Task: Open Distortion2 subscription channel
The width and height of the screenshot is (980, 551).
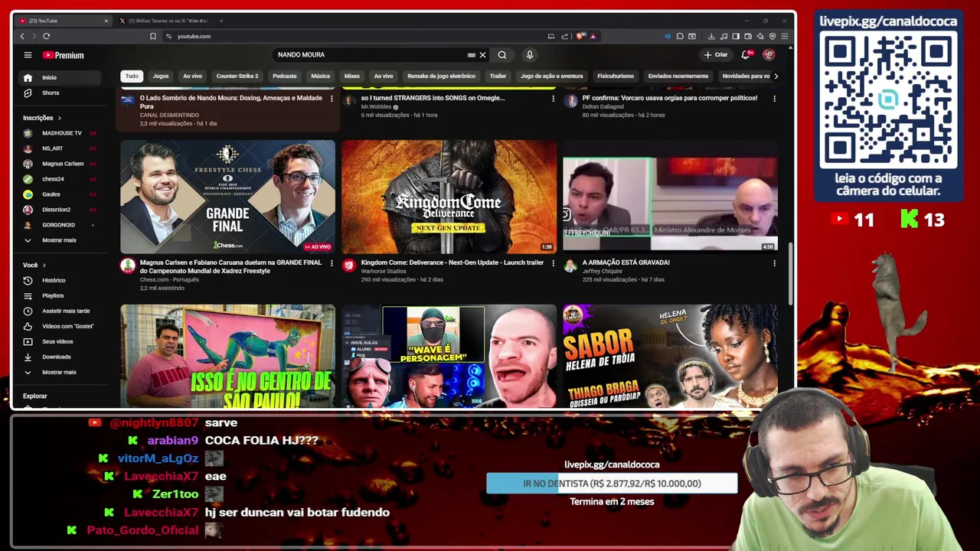Action: coord(61,210)
